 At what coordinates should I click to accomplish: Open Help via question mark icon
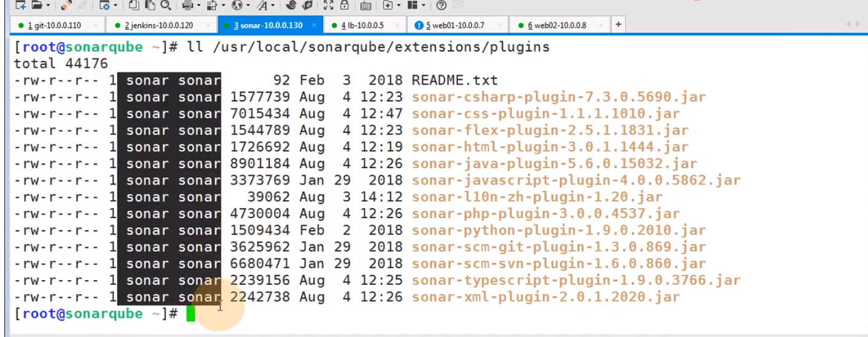point(441,6)
